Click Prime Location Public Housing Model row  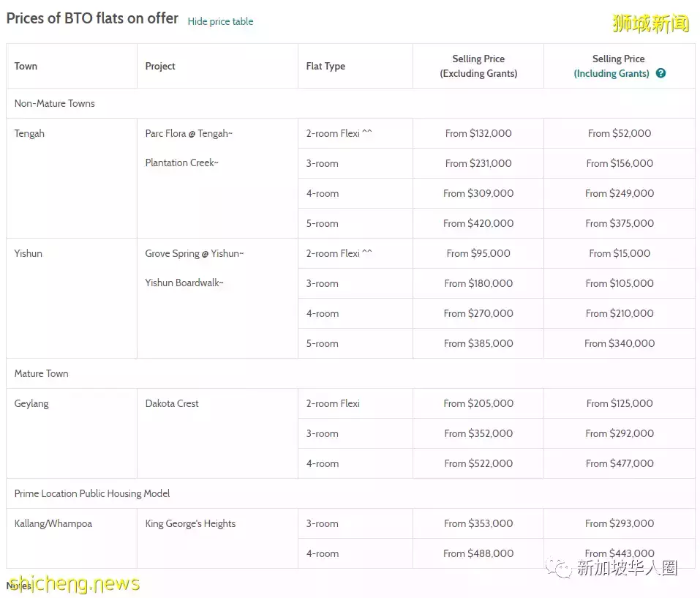coord(92,493)
